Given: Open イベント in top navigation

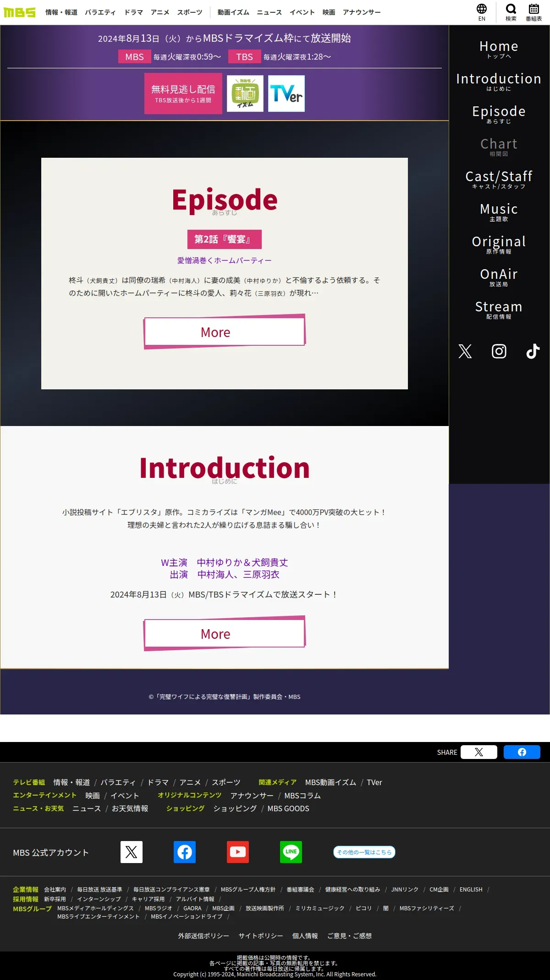Looking at the screenshot, I should [x=302, y=12].
